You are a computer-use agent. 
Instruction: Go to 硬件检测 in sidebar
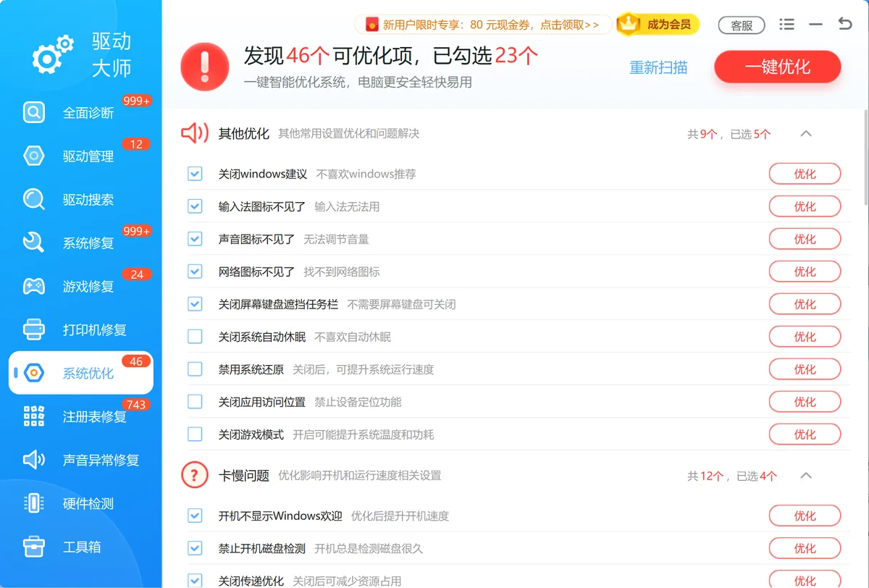pos(81,503)
